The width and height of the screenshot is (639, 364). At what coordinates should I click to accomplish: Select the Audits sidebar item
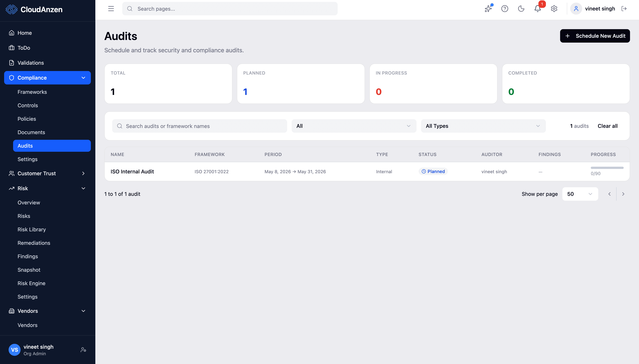(52, 146)
